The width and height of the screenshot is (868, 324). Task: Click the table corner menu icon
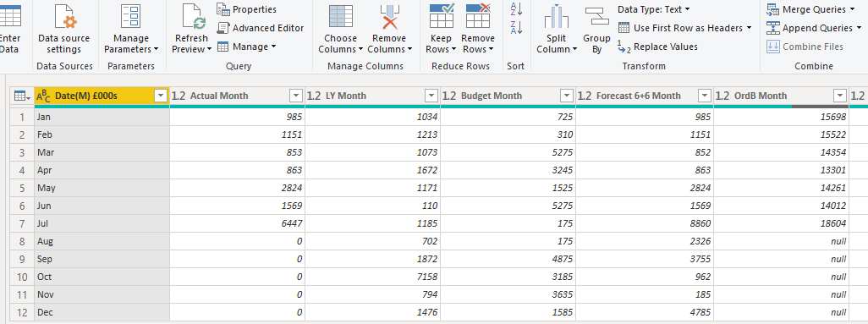[22, 96]
